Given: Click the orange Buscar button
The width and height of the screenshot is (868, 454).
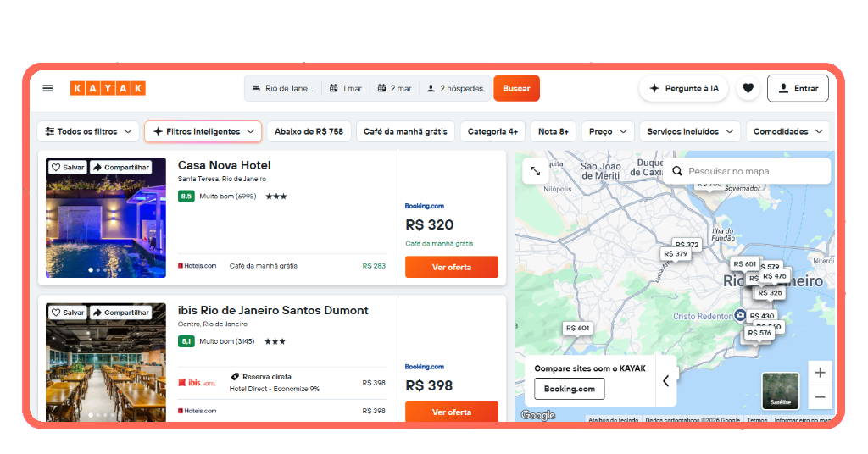Looking at the screenshot, I should 516,88.
